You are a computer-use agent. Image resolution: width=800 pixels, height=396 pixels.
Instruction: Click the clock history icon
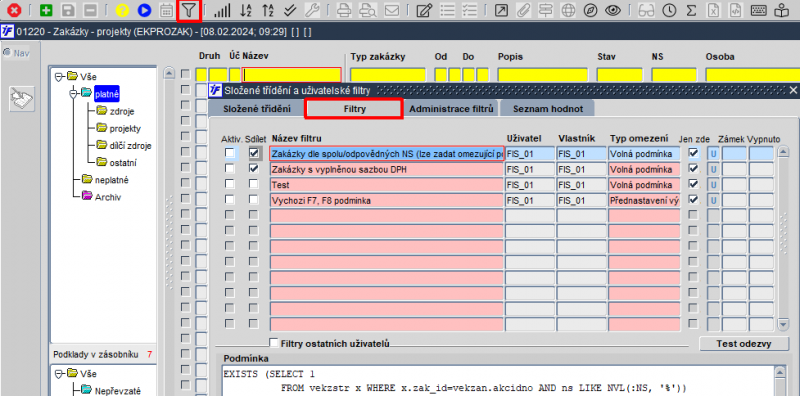669,10
